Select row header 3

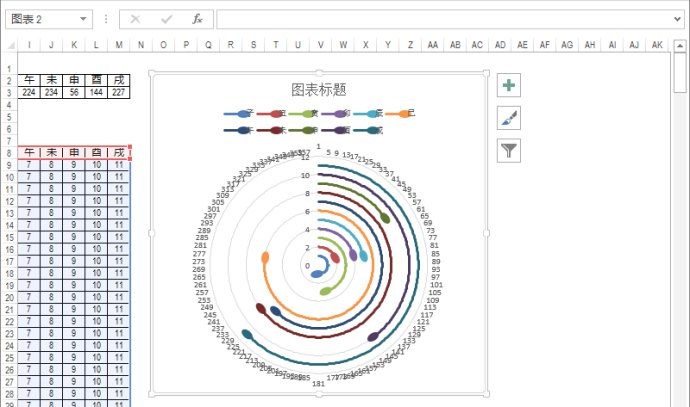click(9, 93)
